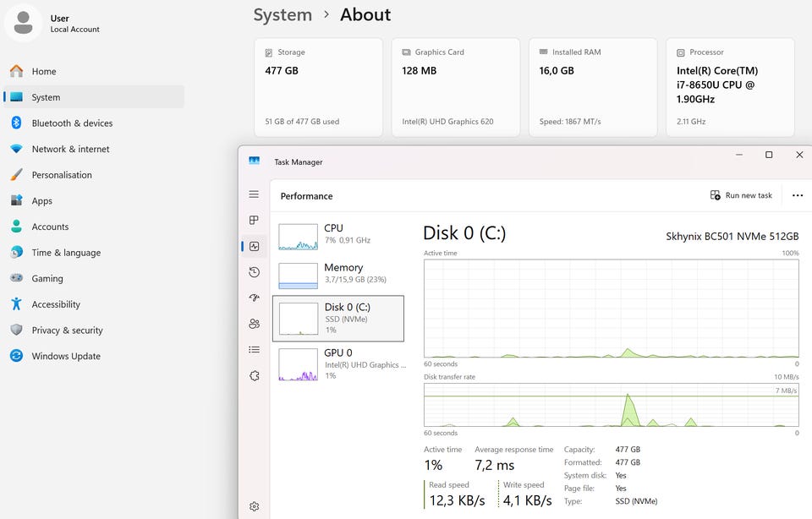Select the Performance page icon
Screen dimensions: 812x519
254,247
